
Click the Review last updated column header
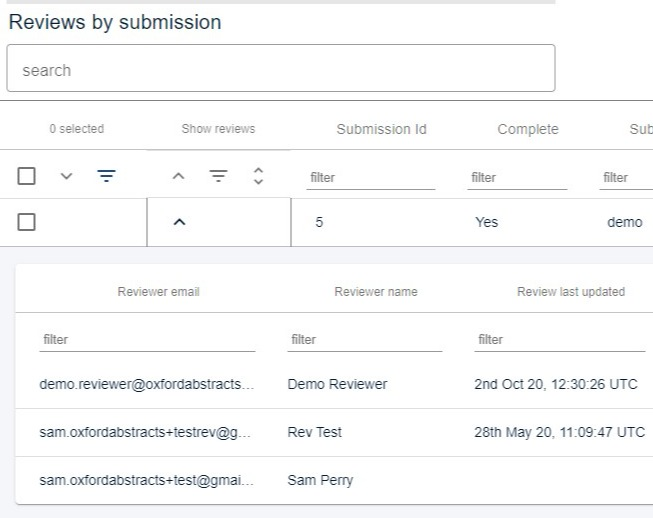click(x=570, y=292)
